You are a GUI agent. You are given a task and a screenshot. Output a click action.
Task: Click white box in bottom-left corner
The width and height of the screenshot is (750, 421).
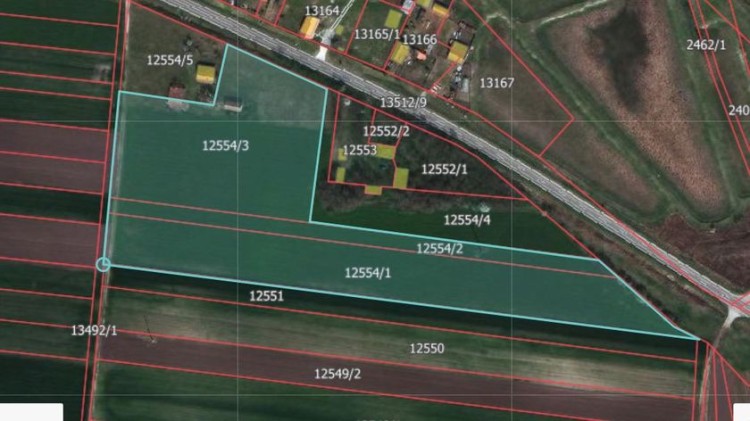31,411
